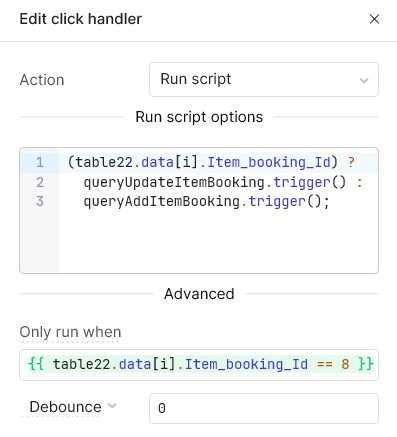Click the queryAddItemBooking.trigger() code line

206,201
